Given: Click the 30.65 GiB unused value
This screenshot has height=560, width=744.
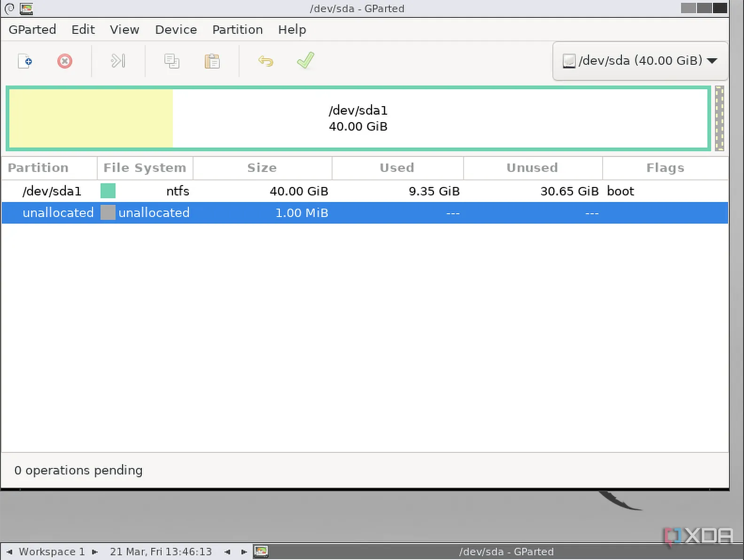Looking at the screenshot, I should (x=569, y=191).
